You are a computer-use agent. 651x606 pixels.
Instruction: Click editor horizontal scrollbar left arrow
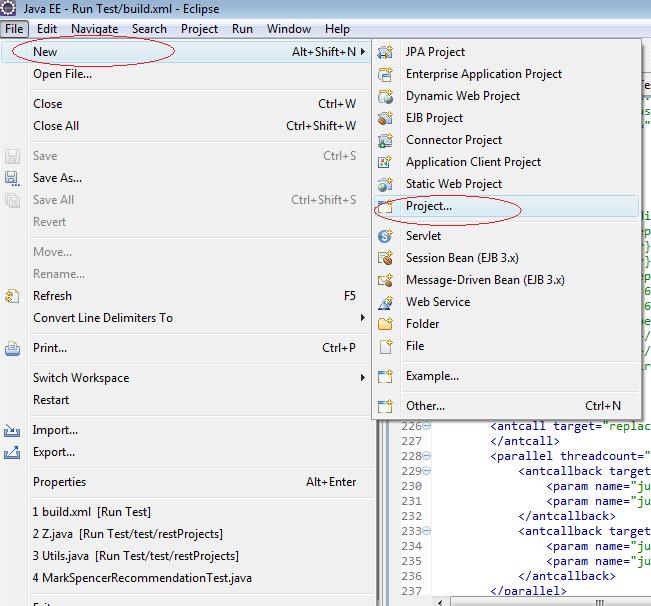439,601
